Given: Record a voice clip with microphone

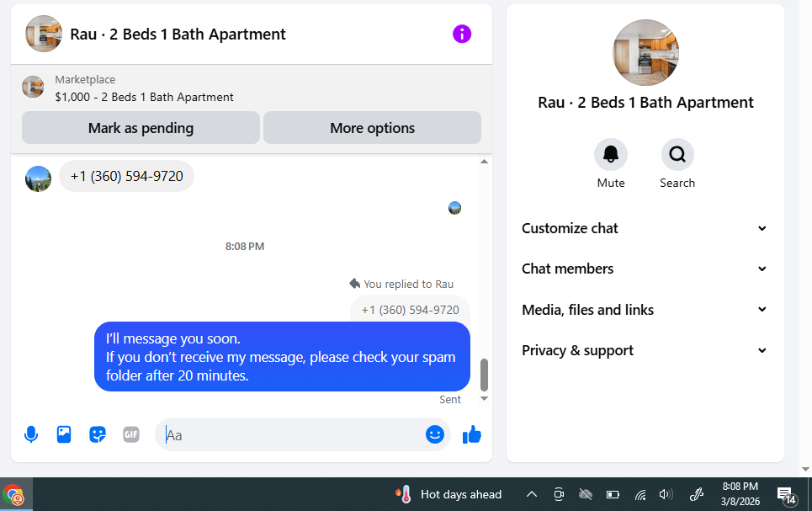Looking at the screenshot, I should [x=31, y=434].
